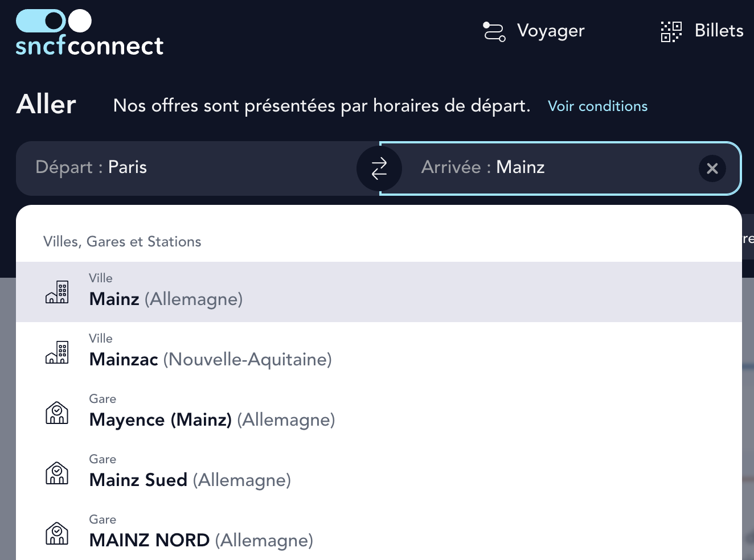
Task: Select the Mainz Sued station option
Action: 190,480
